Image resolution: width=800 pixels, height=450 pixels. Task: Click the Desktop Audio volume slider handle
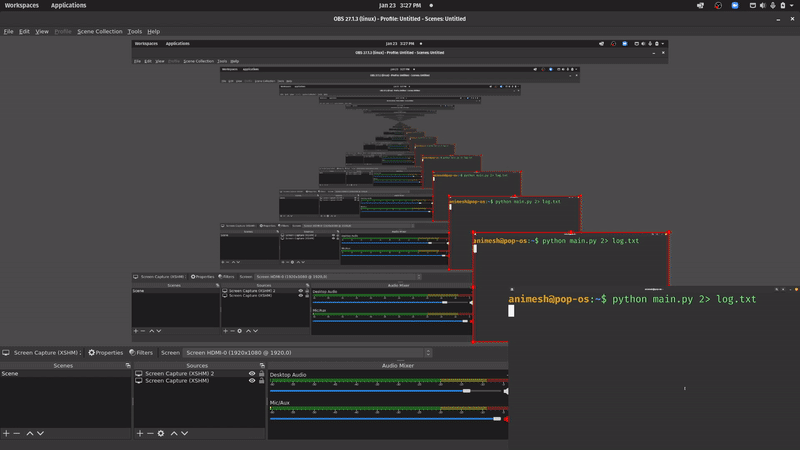click(x=466, y=391)
